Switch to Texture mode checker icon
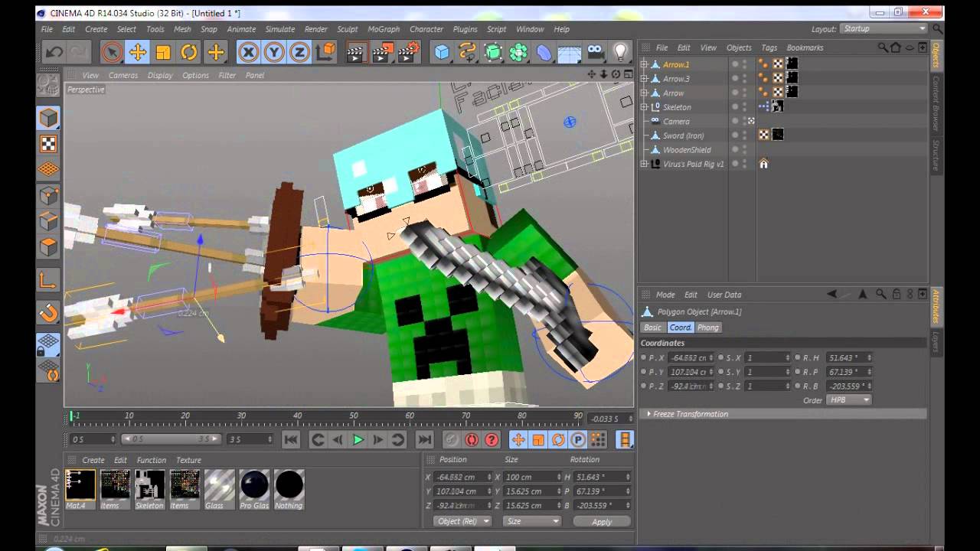 click(x=49, y=144)
